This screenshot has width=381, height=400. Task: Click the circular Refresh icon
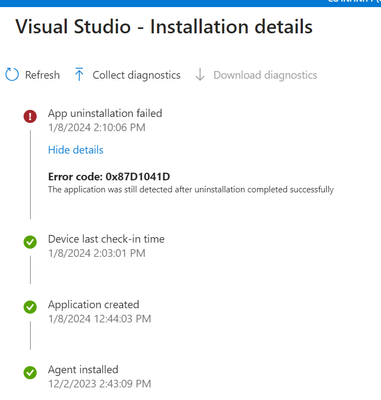[x=12, y=75]
